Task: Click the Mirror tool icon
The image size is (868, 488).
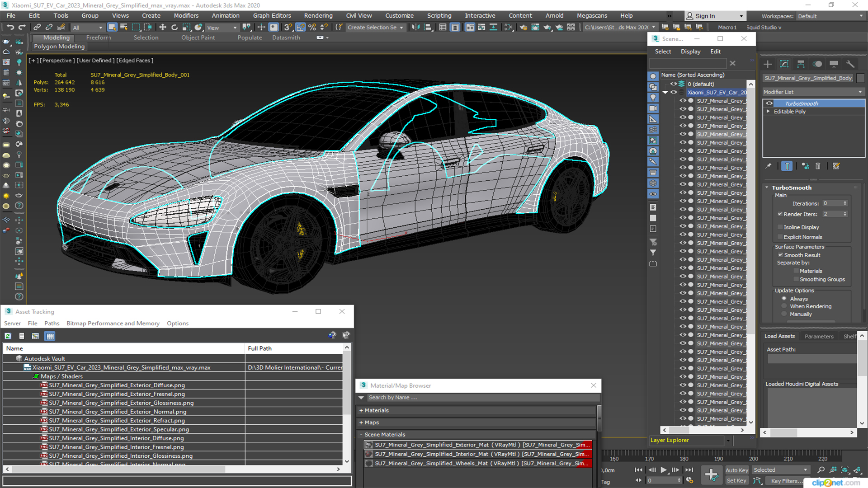Action: point(415,28)
